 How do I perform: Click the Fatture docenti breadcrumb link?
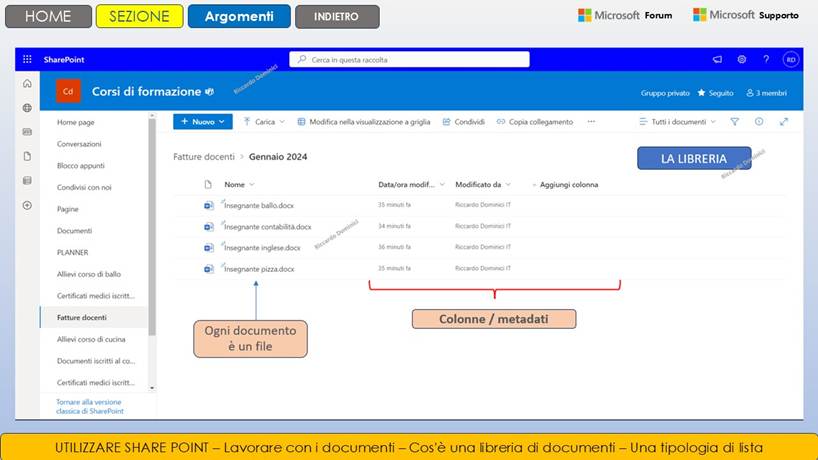(204, 156)
